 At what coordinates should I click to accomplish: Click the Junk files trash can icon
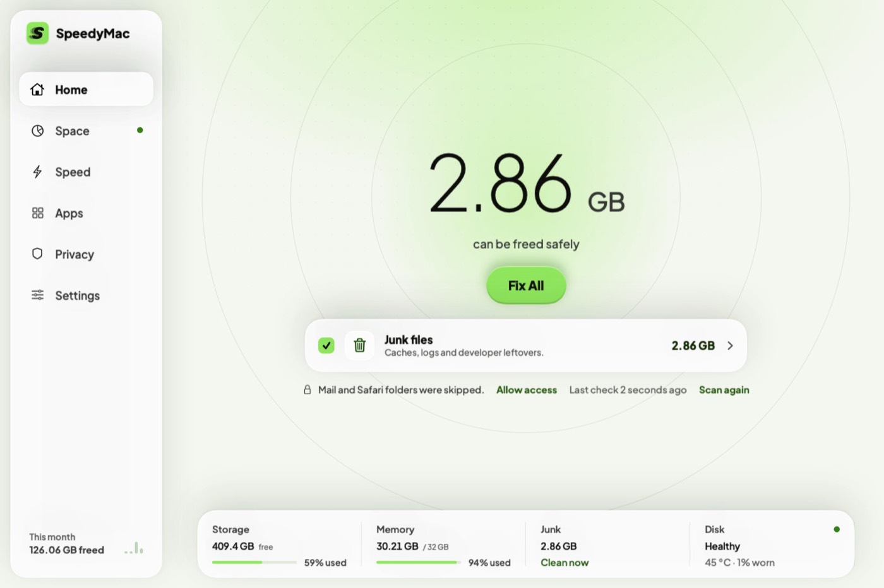359,345
